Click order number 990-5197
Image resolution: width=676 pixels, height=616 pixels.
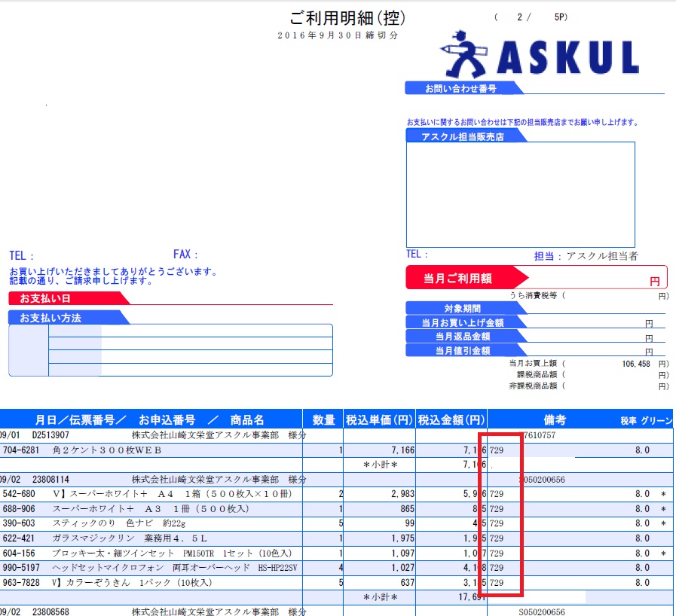pos(20,567)
